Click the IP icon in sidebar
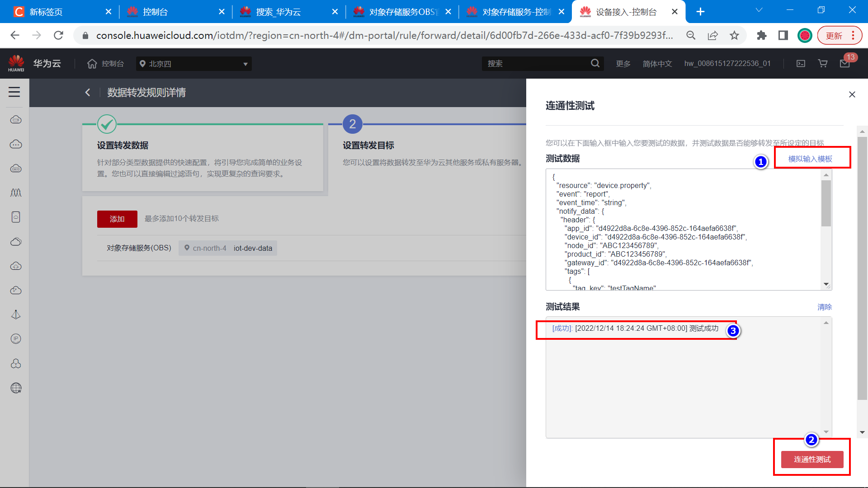The image size is (868, 488). (16, 339)
